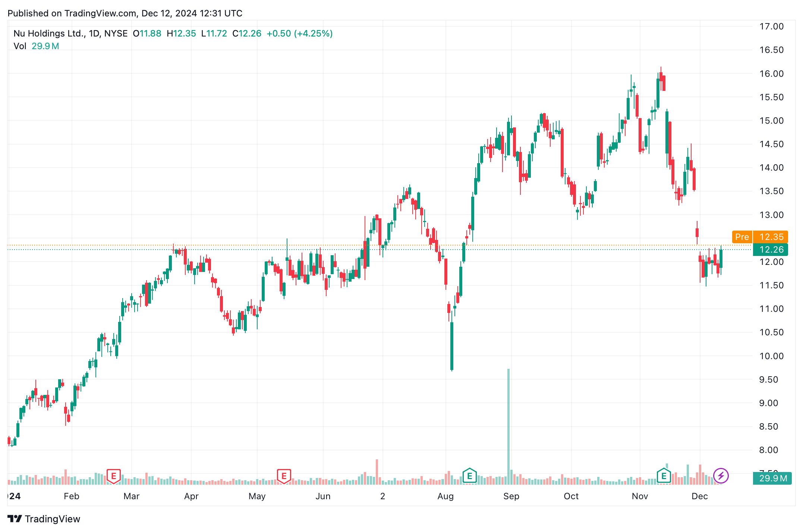Viewport: 803px width, 532px height.
Task: Click the Jun label on time axis
Action: tap(323, 496)
